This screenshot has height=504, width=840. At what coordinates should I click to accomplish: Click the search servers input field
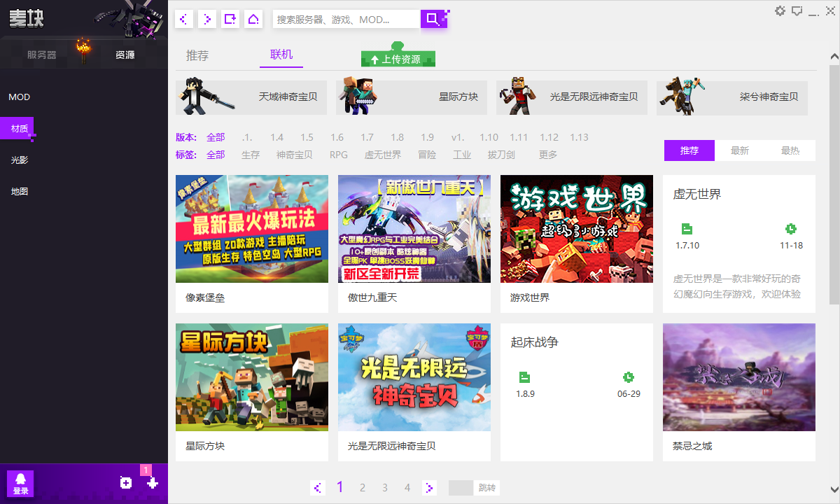(x=346, y=19)
